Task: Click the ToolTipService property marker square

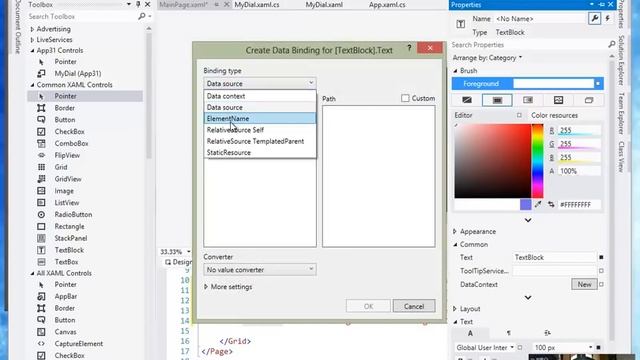Action: 601,271
